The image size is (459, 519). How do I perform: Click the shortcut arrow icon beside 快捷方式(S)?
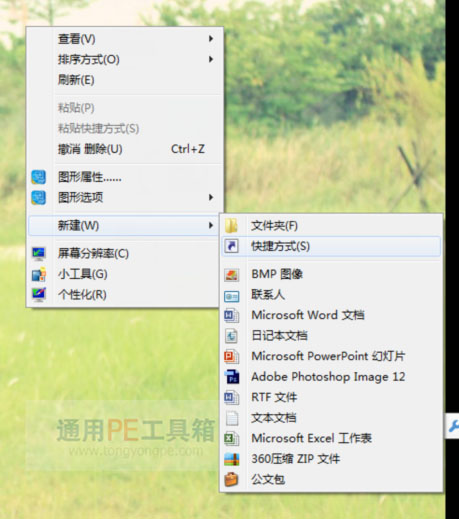tap(231, 246)
